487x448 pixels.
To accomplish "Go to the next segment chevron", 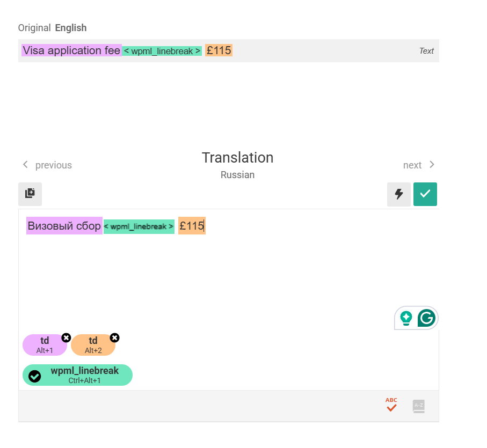I will pos(432,164).
